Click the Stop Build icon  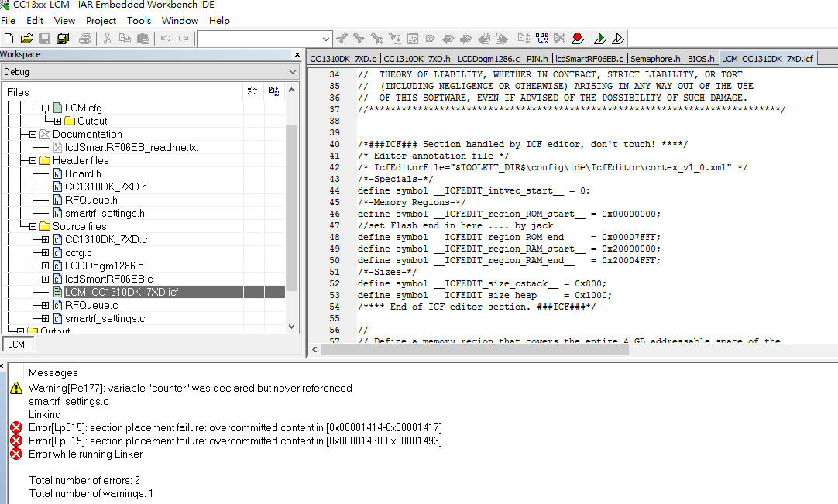click(x=559, y=39)
